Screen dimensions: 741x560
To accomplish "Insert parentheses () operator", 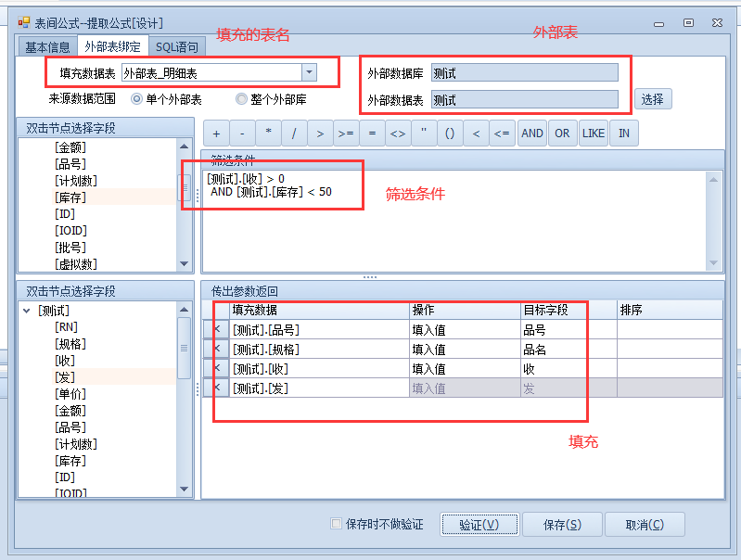I will point(449,134).
